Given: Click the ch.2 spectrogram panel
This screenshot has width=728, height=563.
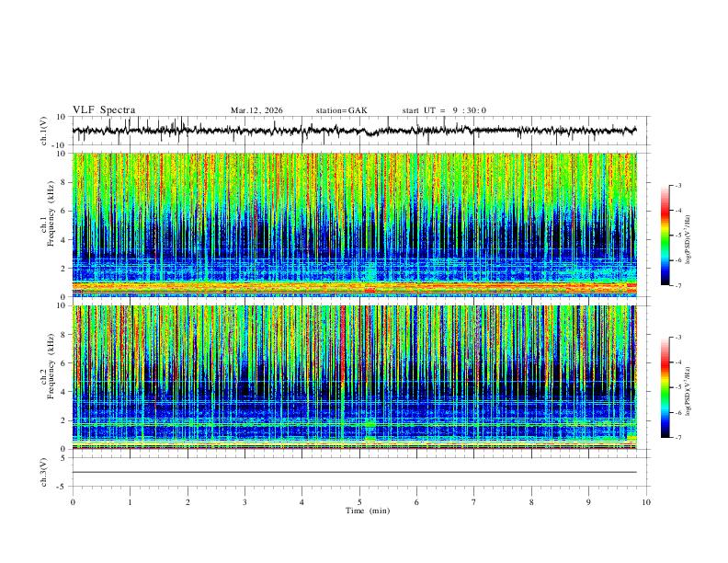Looking at the screenshot, I should [x=355, y=377].
